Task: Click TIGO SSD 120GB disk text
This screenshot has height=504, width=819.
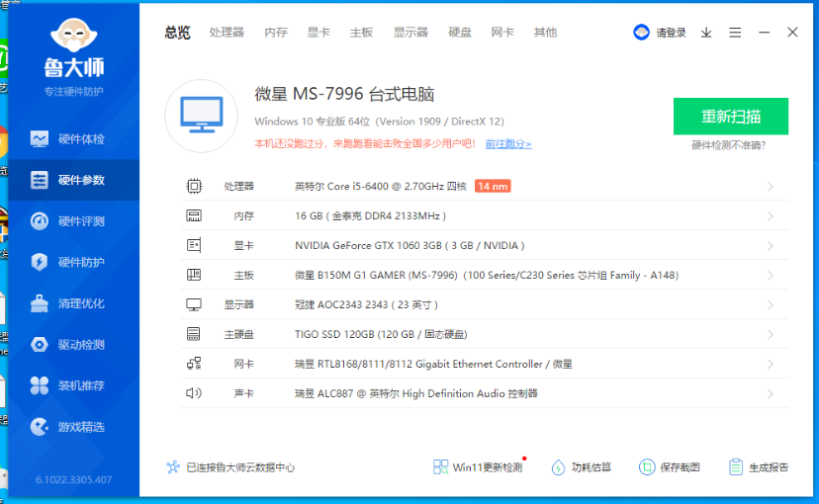Action: 381,334
